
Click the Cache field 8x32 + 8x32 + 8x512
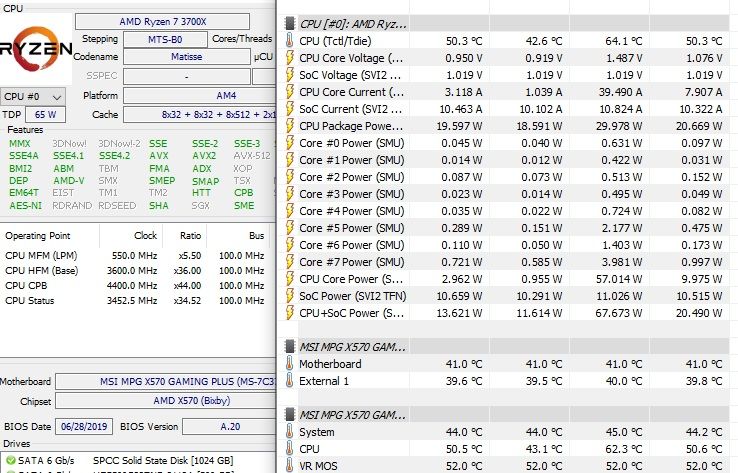point(200,114)
